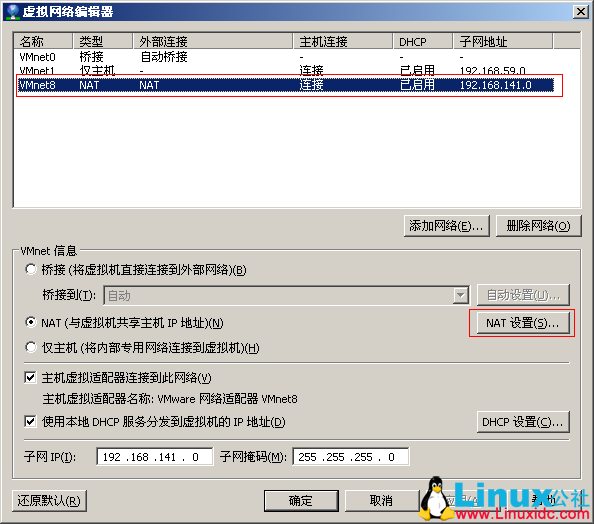The width and height of the screenshot is (594, 524).
Task: Select the VMnet8 NAT network row
Action: click(x=286, y=85)
